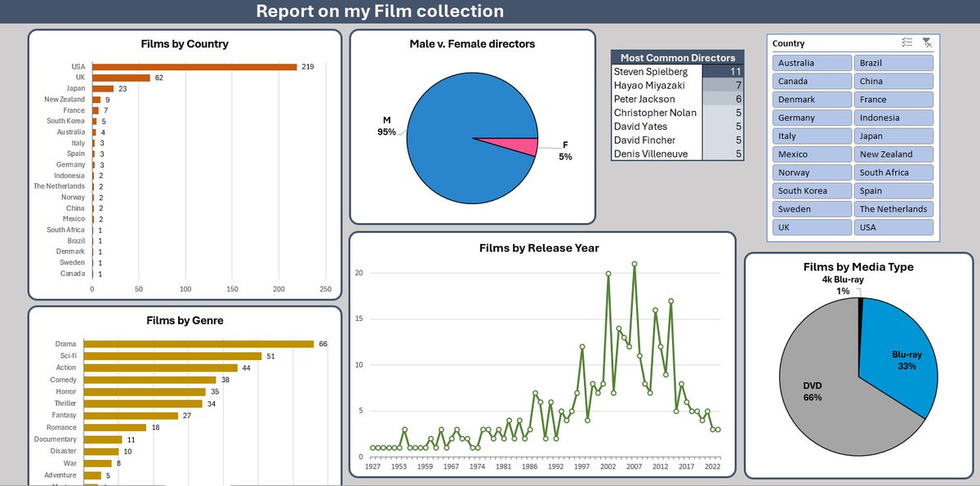
Task: Toggle the New Zealand slicer button
Action: point(893,154)
